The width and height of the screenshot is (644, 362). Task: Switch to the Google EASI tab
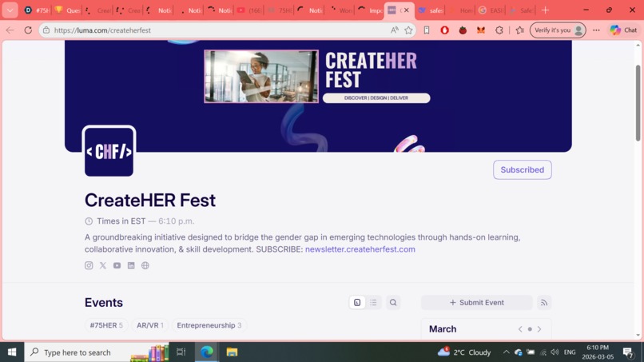tap(491, 10)
